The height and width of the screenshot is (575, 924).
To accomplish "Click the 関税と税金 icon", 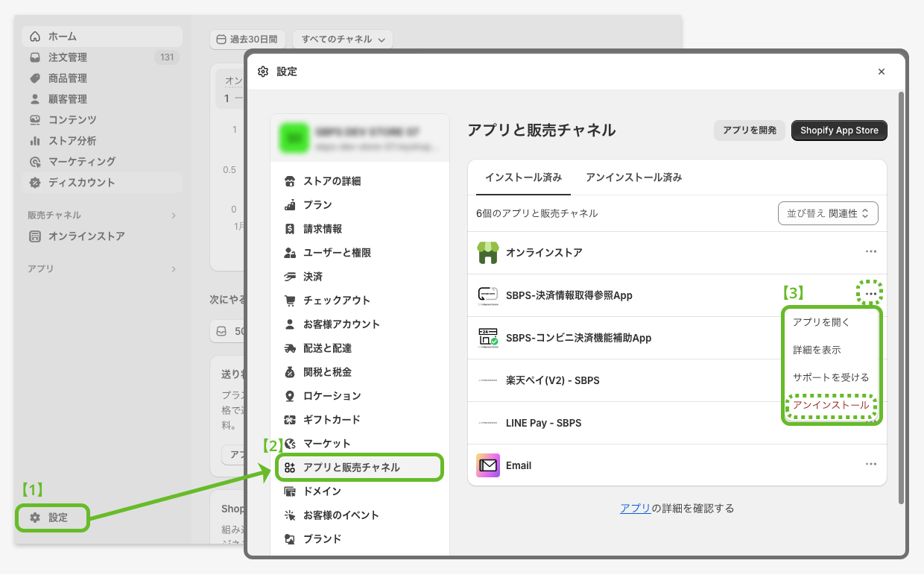I will (290, 372).
